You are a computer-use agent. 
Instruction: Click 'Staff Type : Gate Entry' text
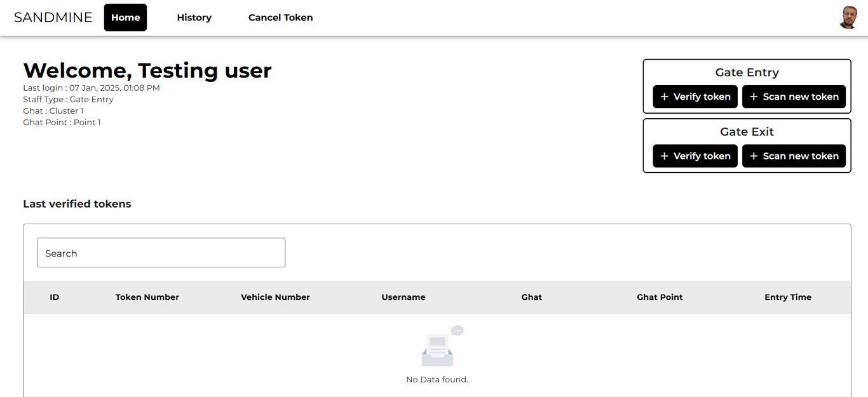tap(68, 100)
